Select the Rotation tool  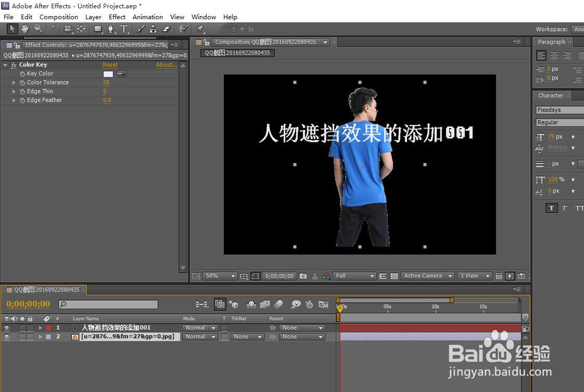(55, 29)
